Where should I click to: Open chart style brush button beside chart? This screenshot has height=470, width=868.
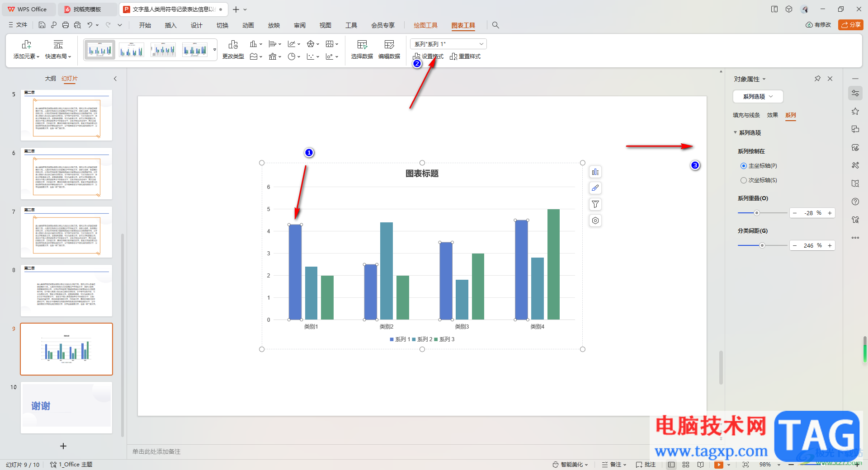click(x=595, y=188)
